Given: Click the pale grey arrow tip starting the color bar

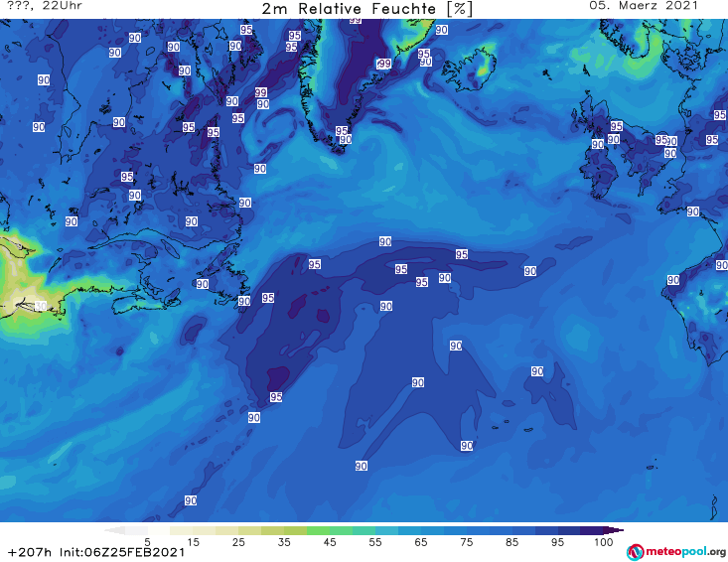Looking at the screenshot, I should (x=114, y=530).
